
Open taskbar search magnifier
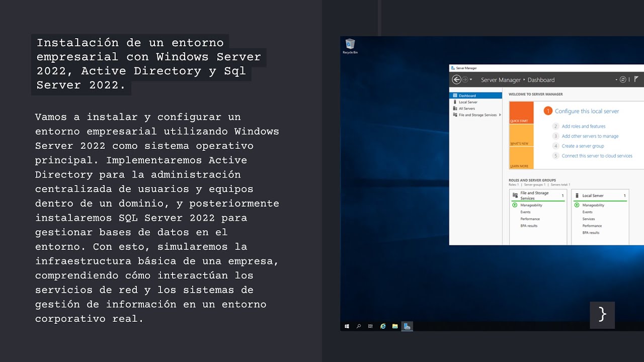pyautogui.click(x=359, y=326)
